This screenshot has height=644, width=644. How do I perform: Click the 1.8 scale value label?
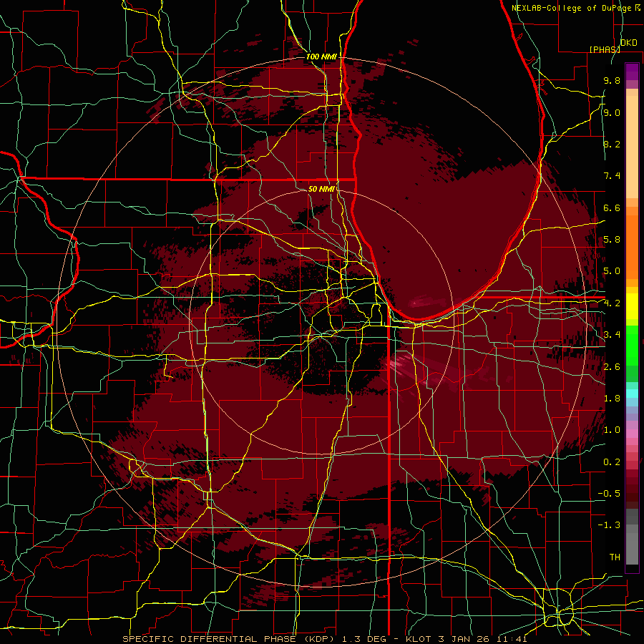(612, 399)
